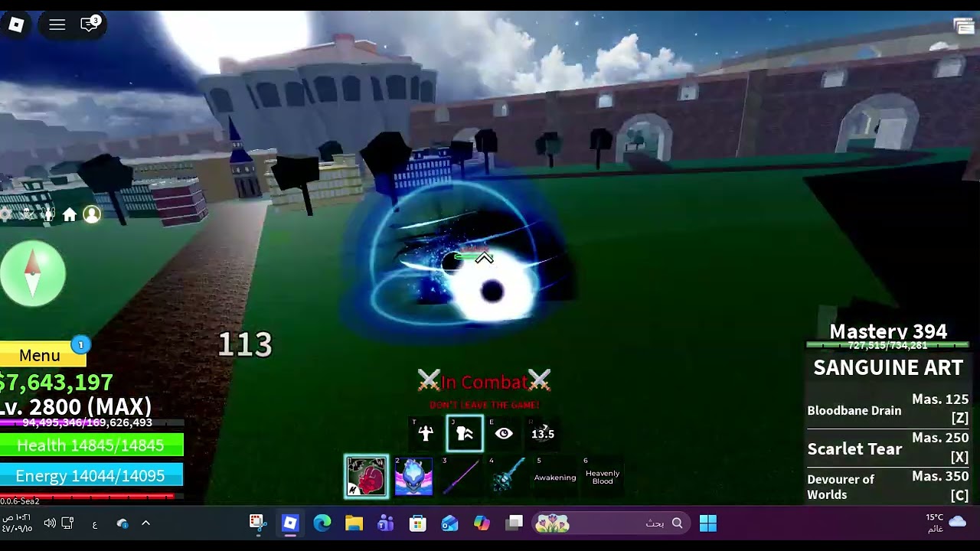Open the chat with 3 notifications

click(x=90, y=24)
